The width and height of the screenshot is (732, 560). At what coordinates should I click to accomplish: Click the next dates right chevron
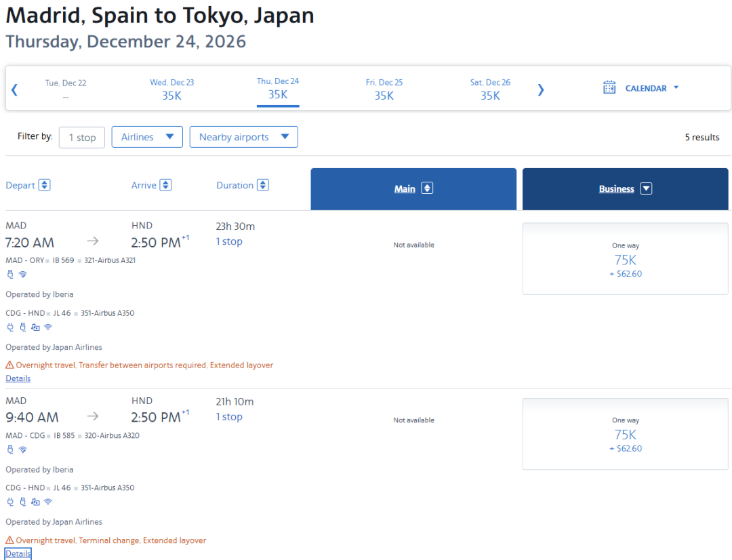tap(541, 89)
